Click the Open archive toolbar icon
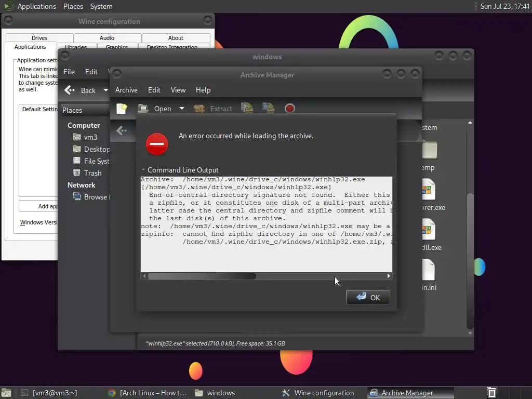Screen dimensions: 532x399 [x=143, y=109]
